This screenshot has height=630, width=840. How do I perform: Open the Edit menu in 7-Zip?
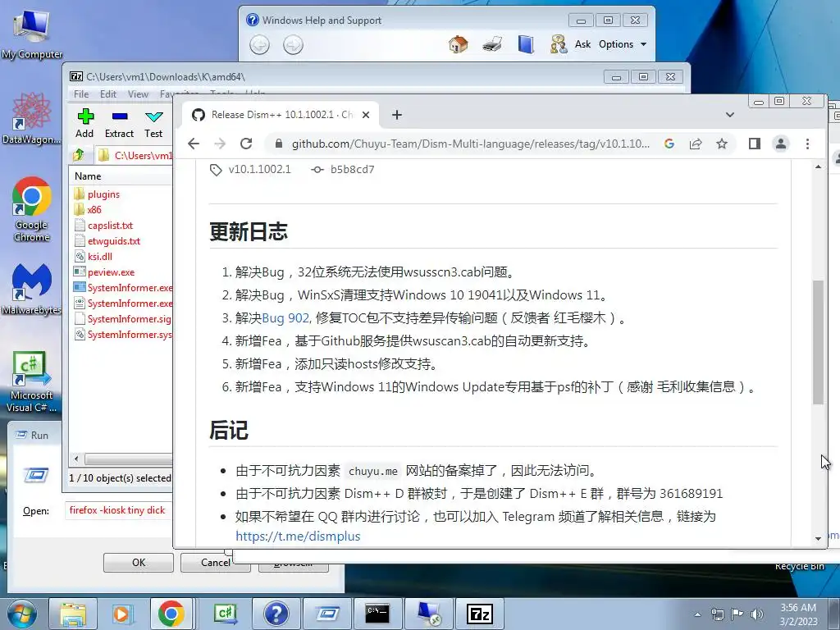pos(107,94)
